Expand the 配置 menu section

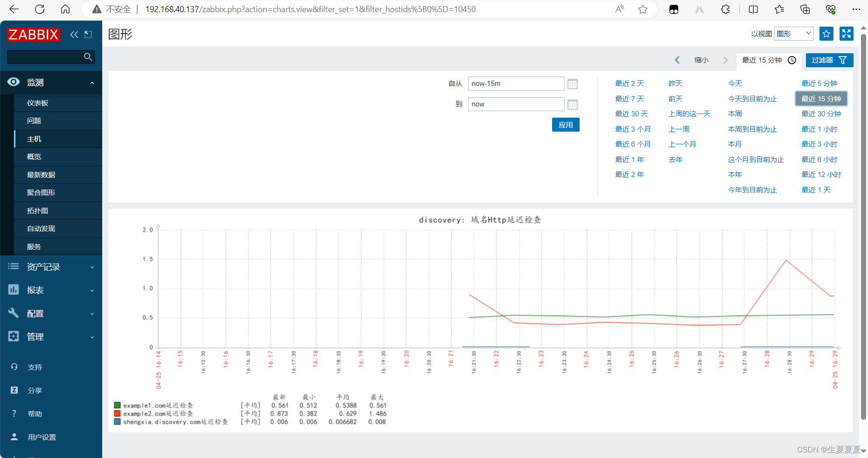[x=92, y=314]
